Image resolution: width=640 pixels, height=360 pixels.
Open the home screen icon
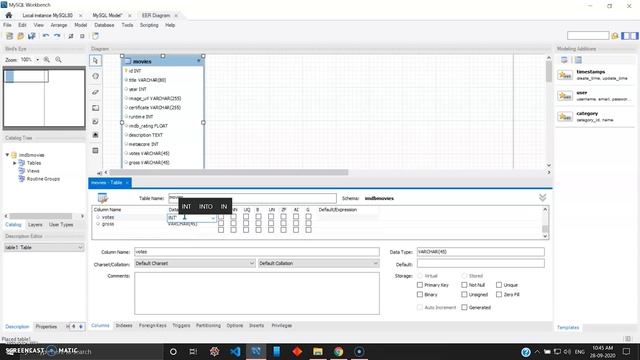coord(9,15)
